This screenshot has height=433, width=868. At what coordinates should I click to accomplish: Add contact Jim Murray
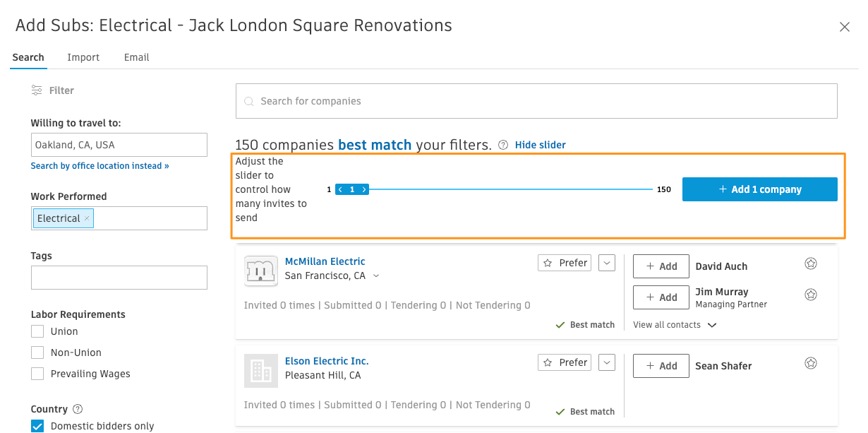(661, 297)
